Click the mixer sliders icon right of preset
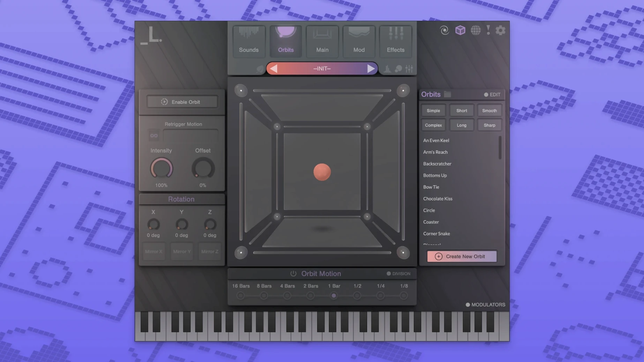The height and width of the screenshot is (362, 644). click(x=409, y=69)
